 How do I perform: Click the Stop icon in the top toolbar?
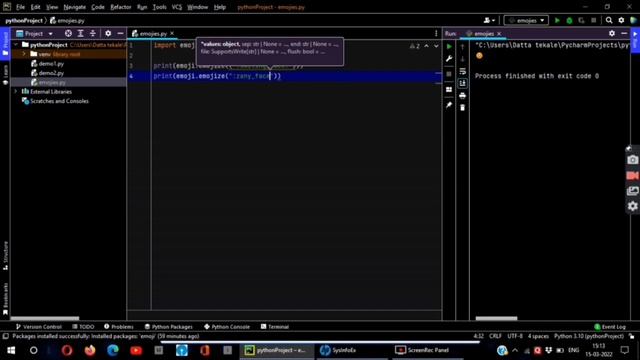[x=593, y=20]
